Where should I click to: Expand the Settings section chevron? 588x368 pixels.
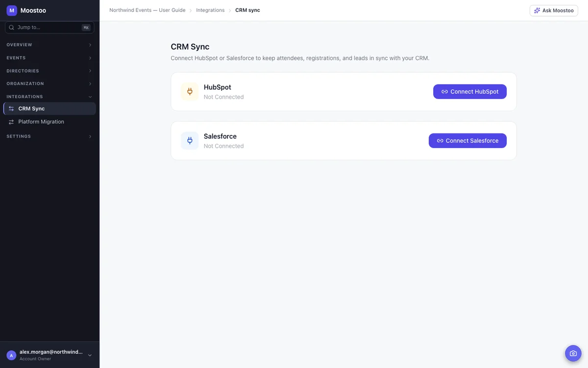coord(90,136)
